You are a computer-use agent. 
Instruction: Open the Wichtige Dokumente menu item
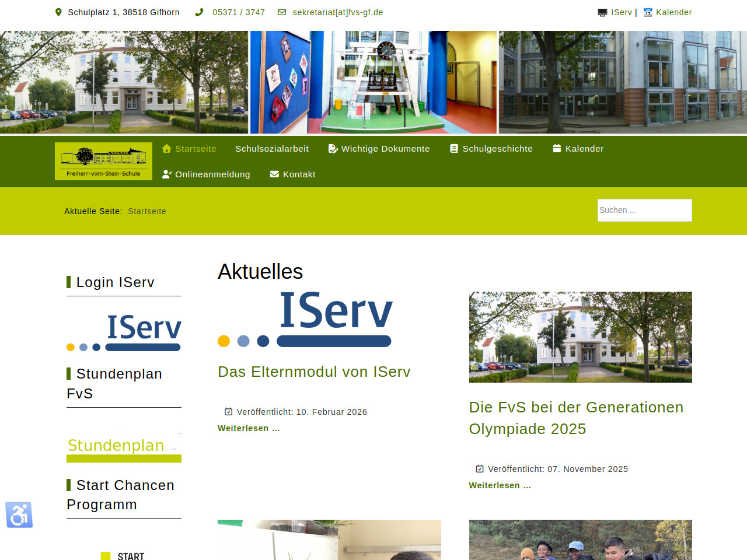[x=385, y=149]
